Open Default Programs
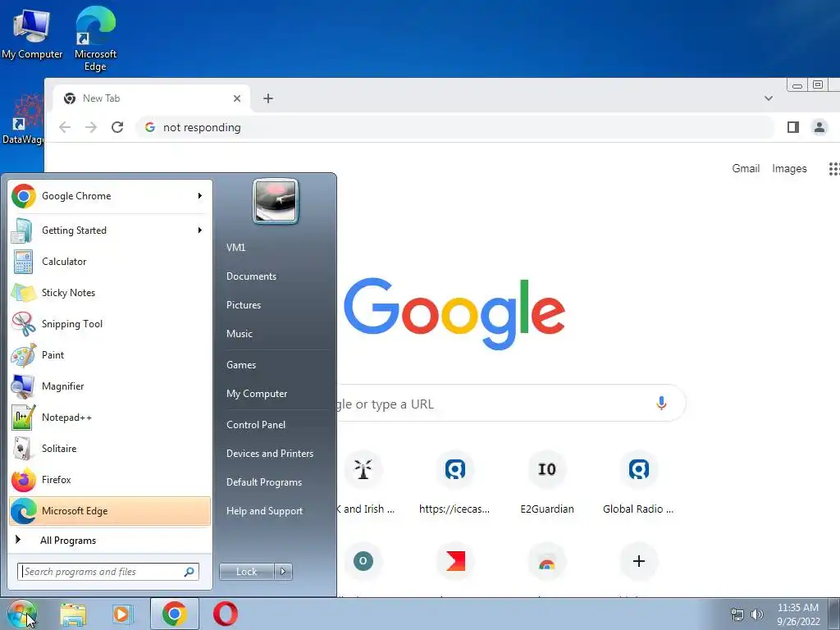Screen dimensions: 840x630 [x=264, y=482]
